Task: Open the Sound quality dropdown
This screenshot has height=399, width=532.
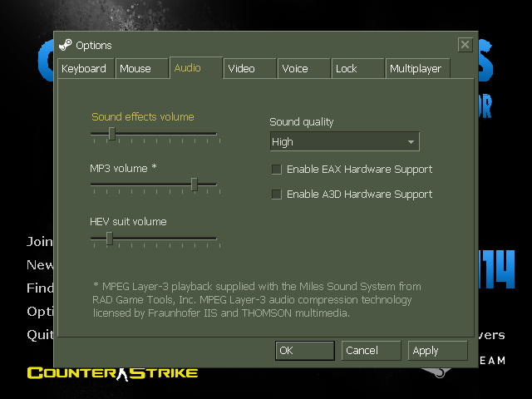Action: tap(344, 142)
